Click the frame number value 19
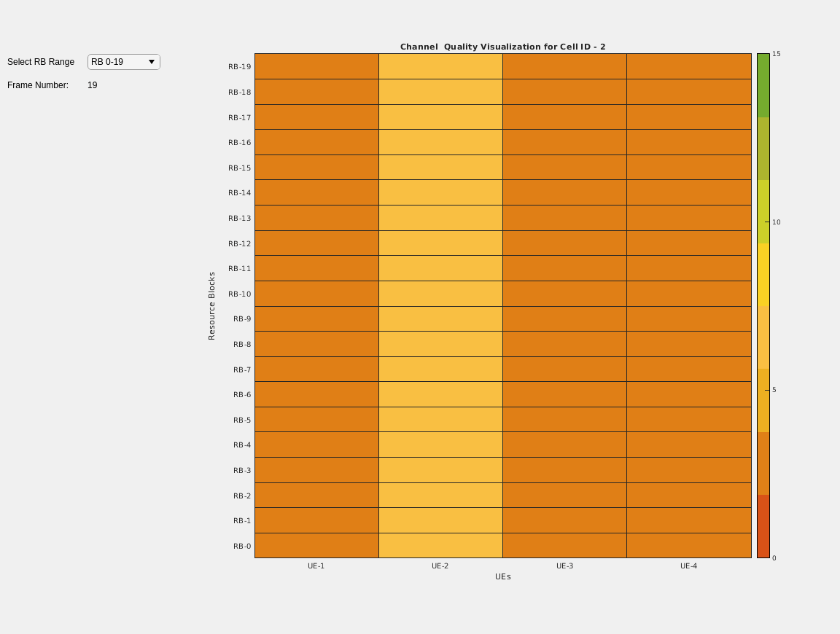This screenshot has height=634, width=840. tap(92, 85)
